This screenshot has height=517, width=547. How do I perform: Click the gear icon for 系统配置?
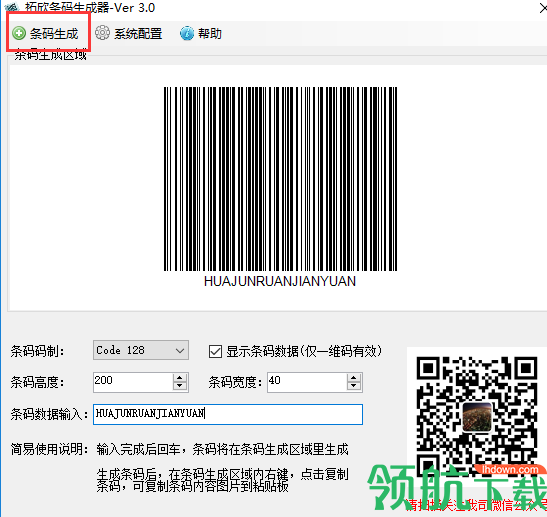coord(102,33)
